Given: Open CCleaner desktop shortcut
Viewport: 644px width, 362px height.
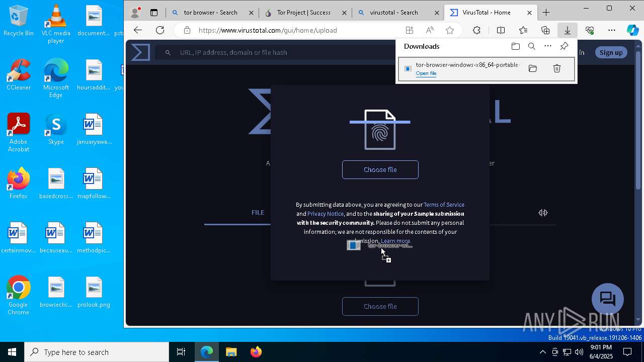Looking at the screenshot, I should [19, 75].
